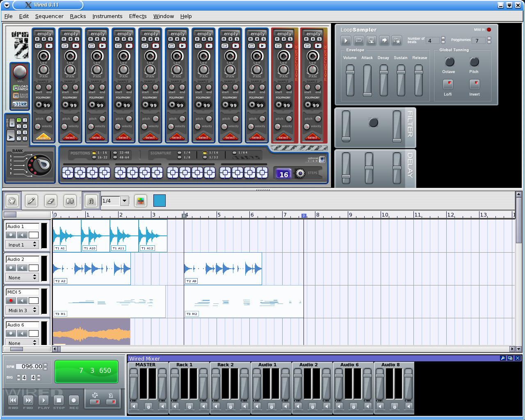Click the MASTER channel lock icon
Screen dimensions: 525x420
pos(148,406)
